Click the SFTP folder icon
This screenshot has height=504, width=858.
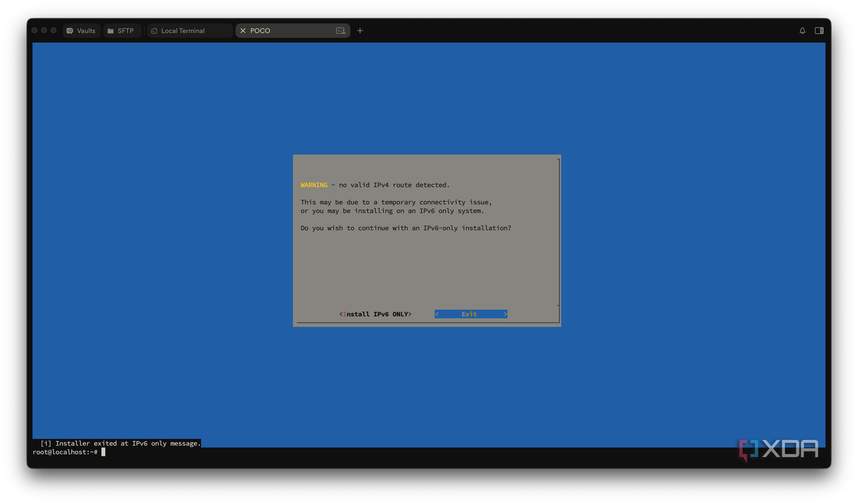[x=111, y=30]
